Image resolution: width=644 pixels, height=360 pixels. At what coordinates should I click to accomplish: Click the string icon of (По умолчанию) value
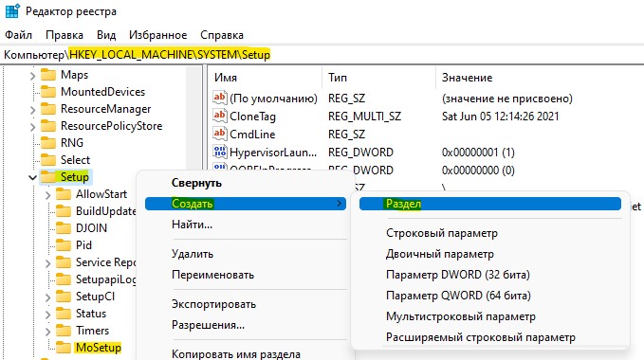tap(220, 98)
